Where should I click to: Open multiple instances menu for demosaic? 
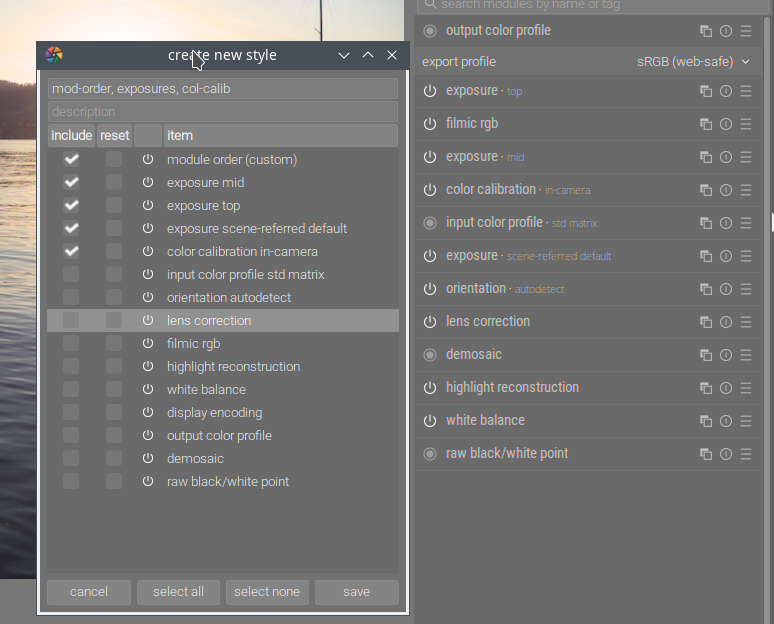[706, 355]
